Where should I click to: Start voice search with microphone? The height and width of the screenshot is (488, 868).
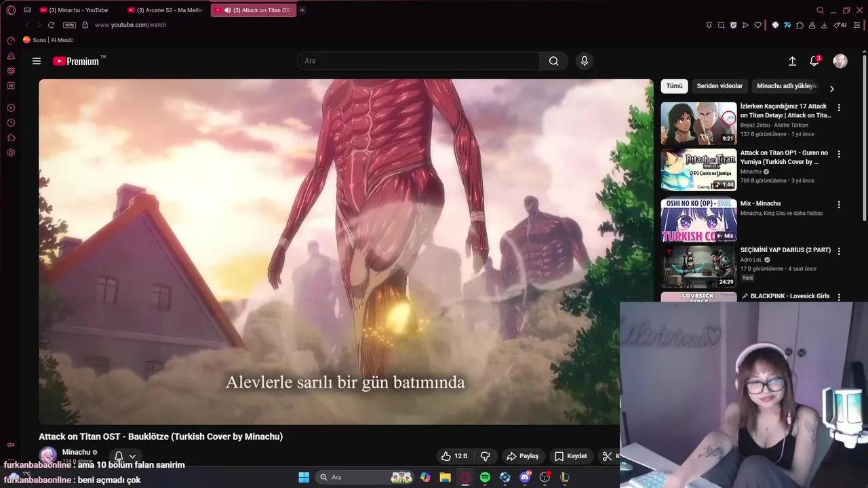(x=585, y=61)
